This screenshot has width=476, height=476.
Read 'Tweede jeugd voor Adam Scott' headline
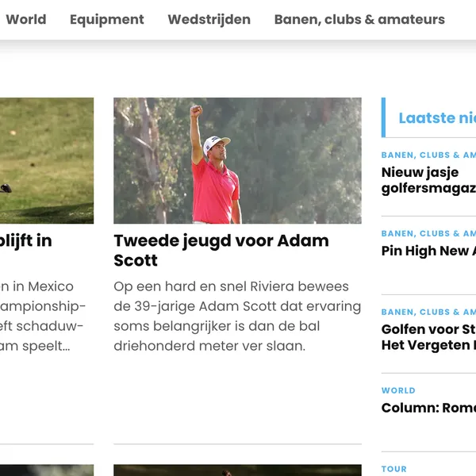tap(221, 251)
